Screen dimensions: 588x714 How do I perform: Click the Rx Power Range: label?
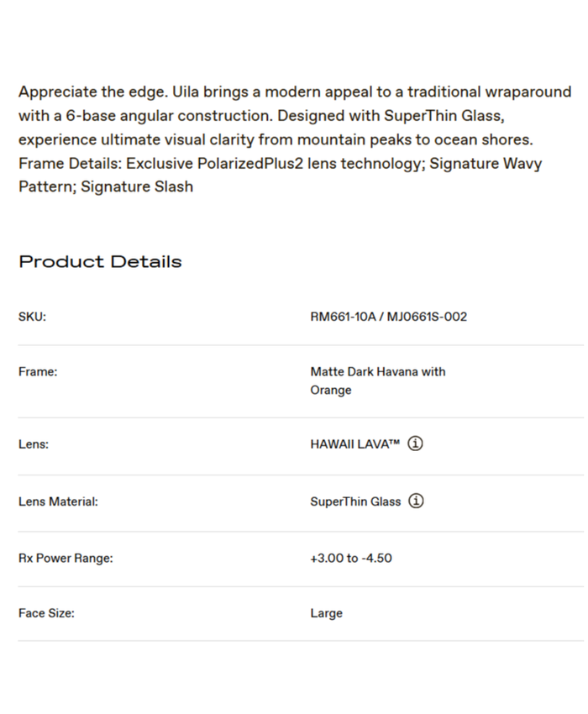tap(66, 558)
